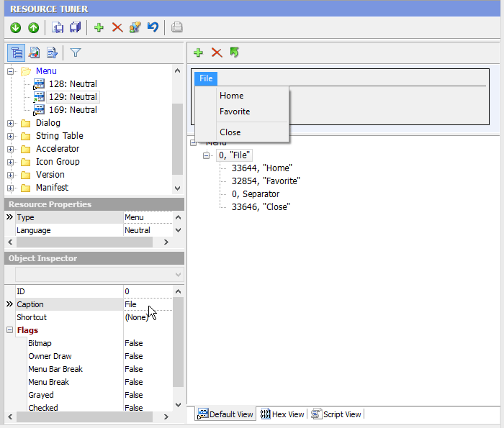Click the ID value field
Viewport: 504px width, 428px height.
(148, 291)
